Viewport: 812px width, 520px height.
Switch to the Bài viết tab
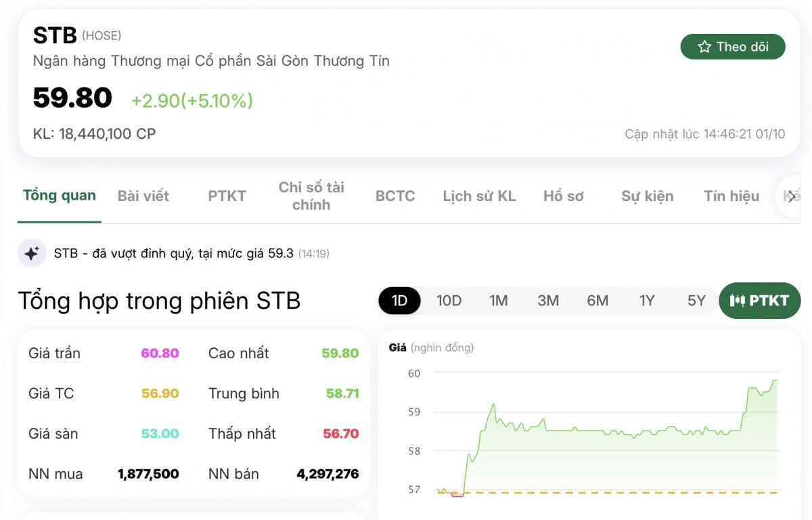(143, 196)
